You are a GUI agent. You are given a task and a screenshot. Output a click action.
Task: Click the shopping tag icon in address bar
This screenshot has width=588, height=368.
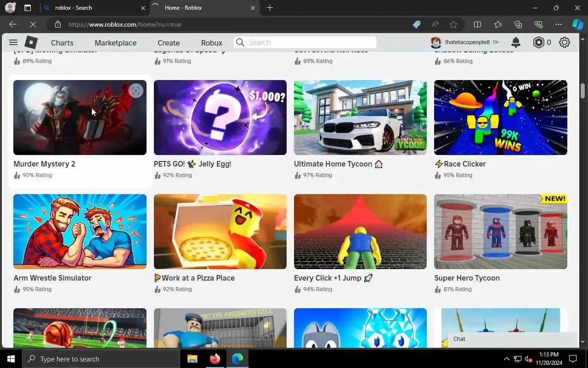(417, 24)
